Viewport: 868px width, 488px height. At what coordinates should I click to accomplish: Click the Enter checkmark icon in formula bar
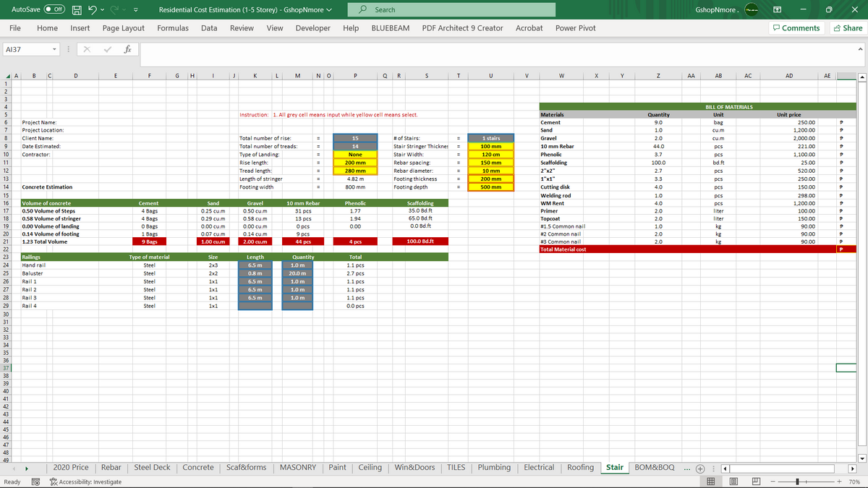pos(106,50)
